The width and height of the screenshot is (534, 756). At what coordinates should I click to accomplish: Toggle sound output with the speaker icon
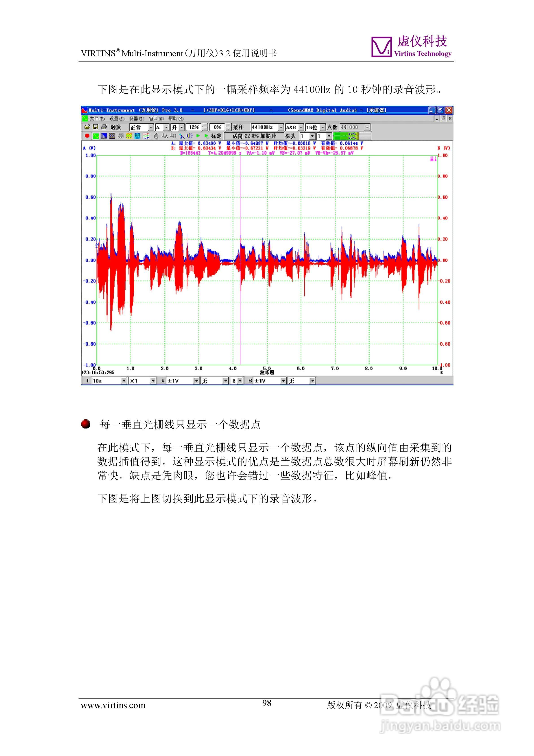(x=190, y=136)
